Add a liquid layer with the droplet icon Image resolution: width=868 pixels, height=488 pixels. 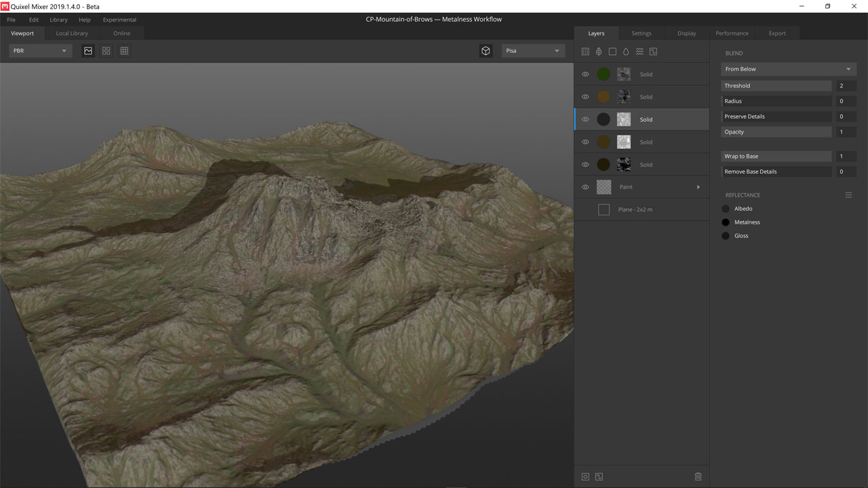[626, 52]
